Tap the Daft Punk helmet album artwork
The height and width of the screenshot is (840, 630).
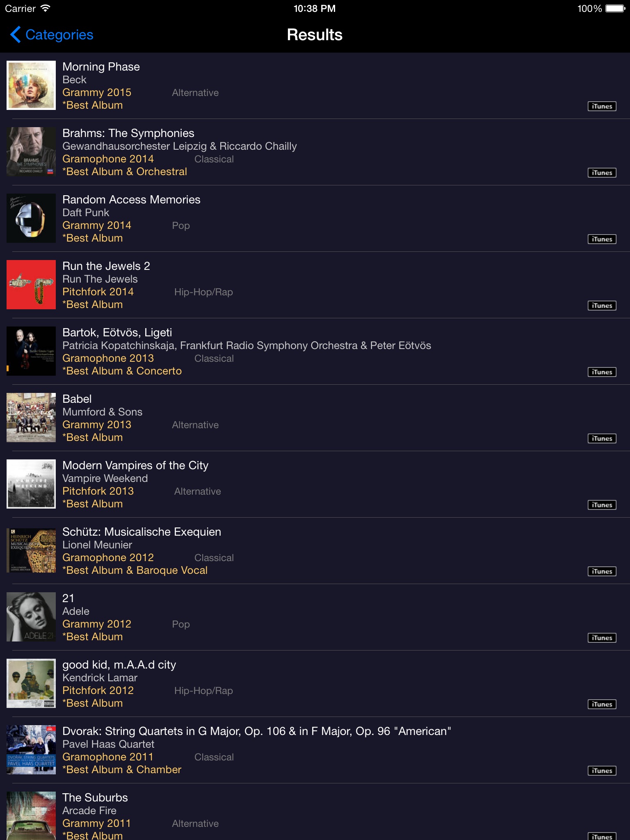click(31, 218)
